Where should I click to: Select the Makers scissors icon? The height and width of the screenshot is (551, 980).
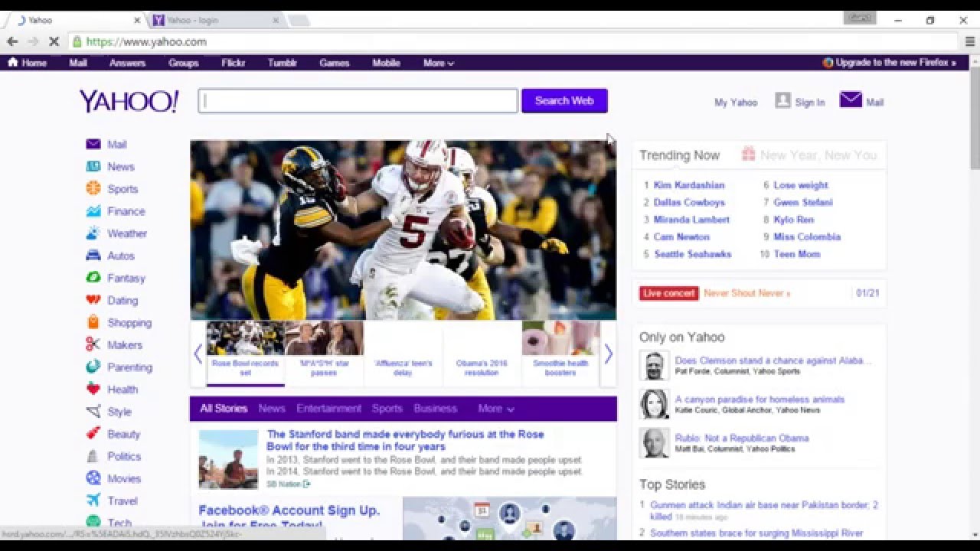93,344
